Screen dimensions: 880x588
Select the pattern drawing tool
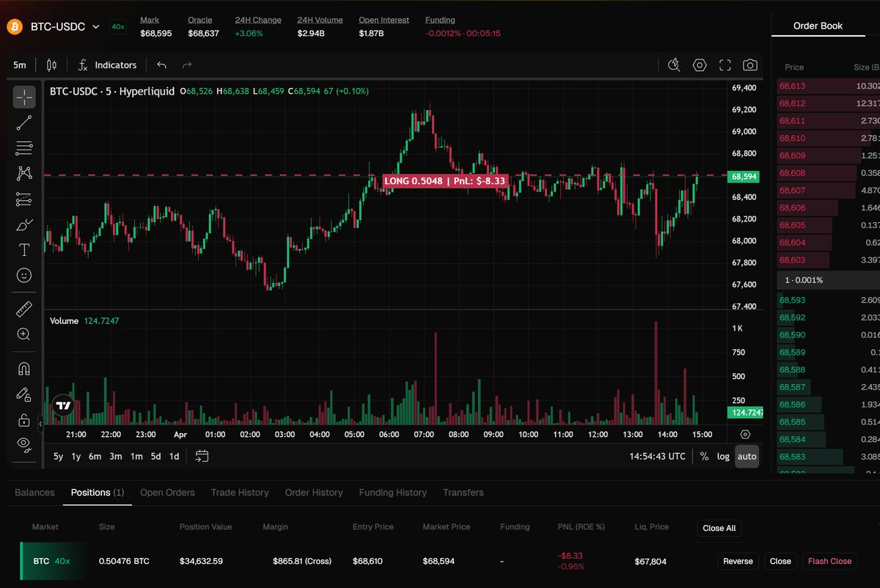(24, 173)
